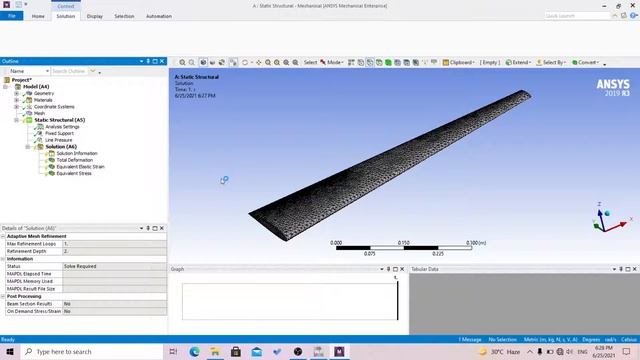
Task: Switch to the Display ribbon tab
Action: (95, 16)
